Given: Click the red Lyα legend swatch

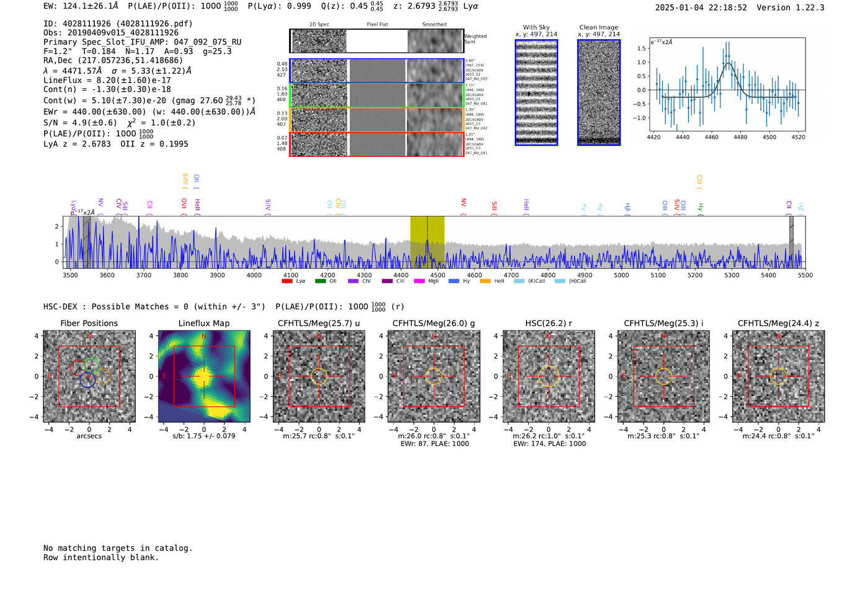Looking at the screenshot, I should [287, 282].
